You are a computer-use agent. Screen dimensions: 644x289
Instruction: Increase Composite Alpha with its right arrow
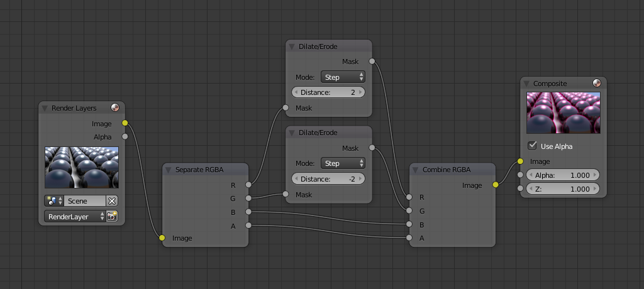[595, 175]
